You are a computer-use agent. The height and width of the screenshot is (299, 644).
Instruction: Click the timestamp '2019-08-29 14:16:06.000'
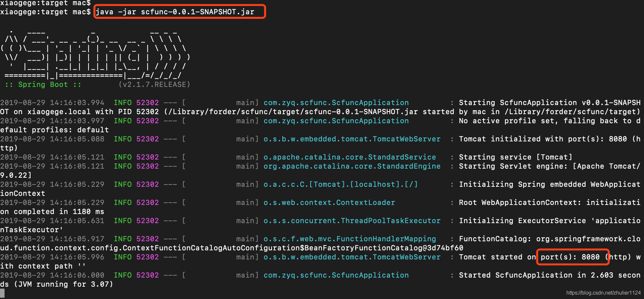52,275
